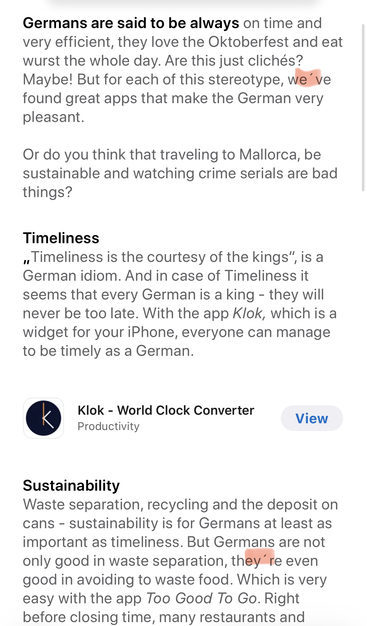Click the highlighted word we´ve
The image size is (367, 626).
[309, 79]
